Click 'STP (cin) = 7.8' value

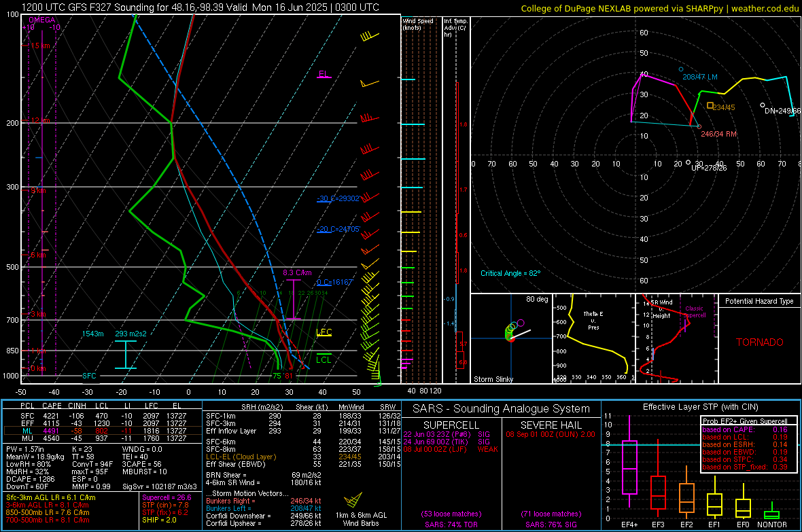(165, 505)
